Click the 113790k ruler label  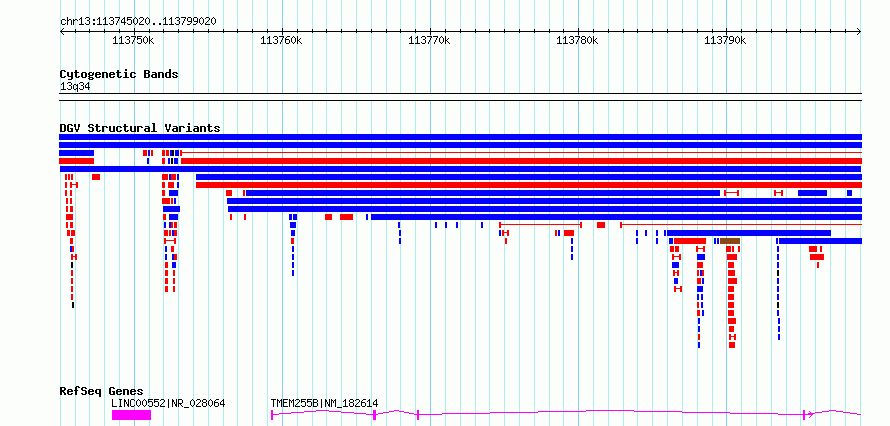tap(725, 40)
